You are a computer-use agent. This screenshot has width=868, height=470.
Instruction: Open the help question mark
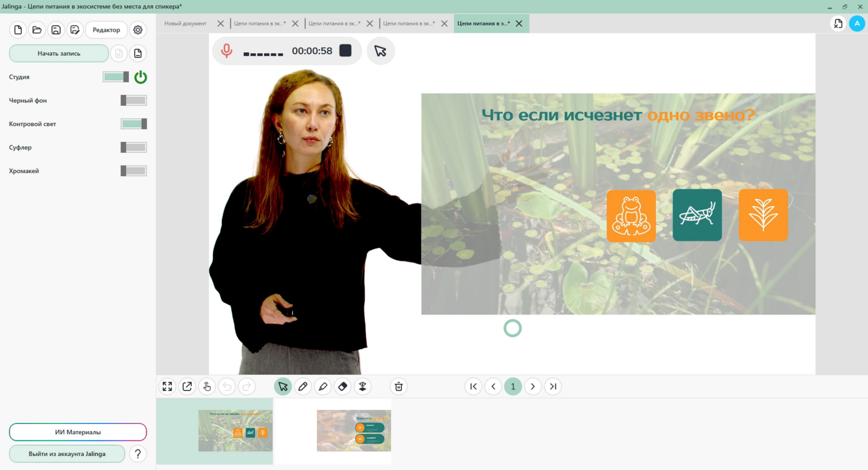click(x=138, y=454)
